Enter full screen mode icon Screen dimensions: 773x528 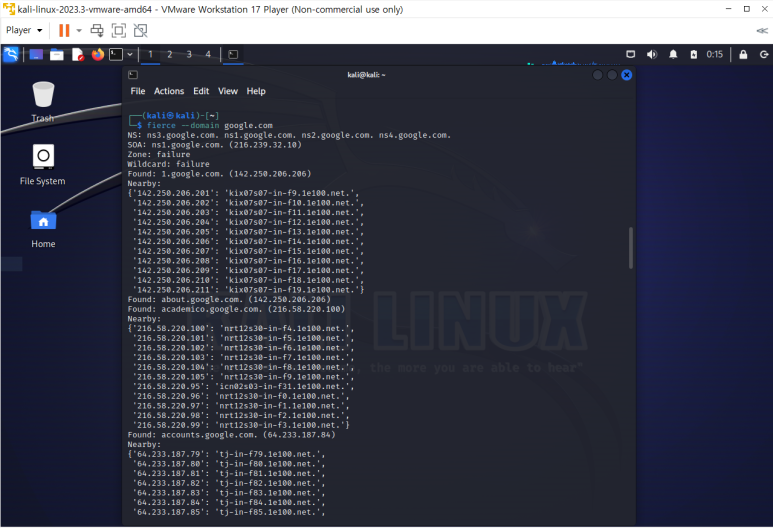coord(119,31)
